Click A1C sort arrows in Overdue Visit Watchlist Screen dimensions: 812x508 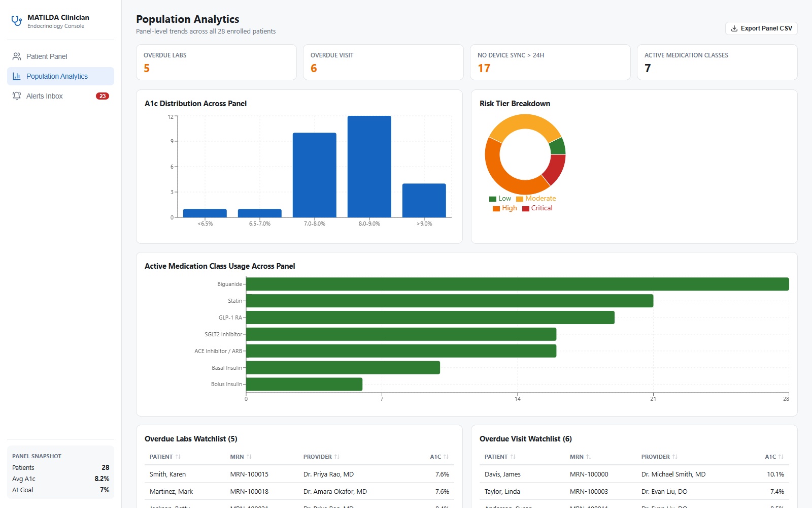click(781, 457)
